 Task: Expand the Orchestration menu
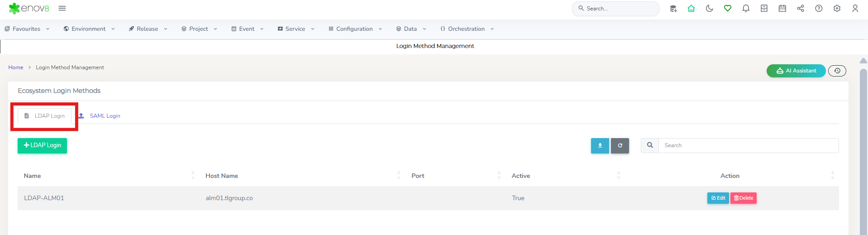467,29
